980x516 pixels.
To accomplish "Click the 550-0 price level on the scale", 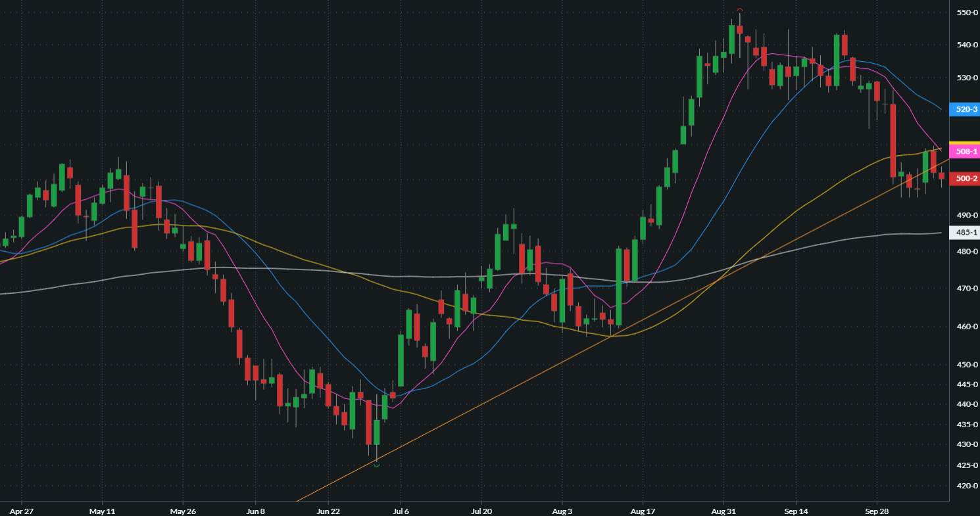I will 967,12.
